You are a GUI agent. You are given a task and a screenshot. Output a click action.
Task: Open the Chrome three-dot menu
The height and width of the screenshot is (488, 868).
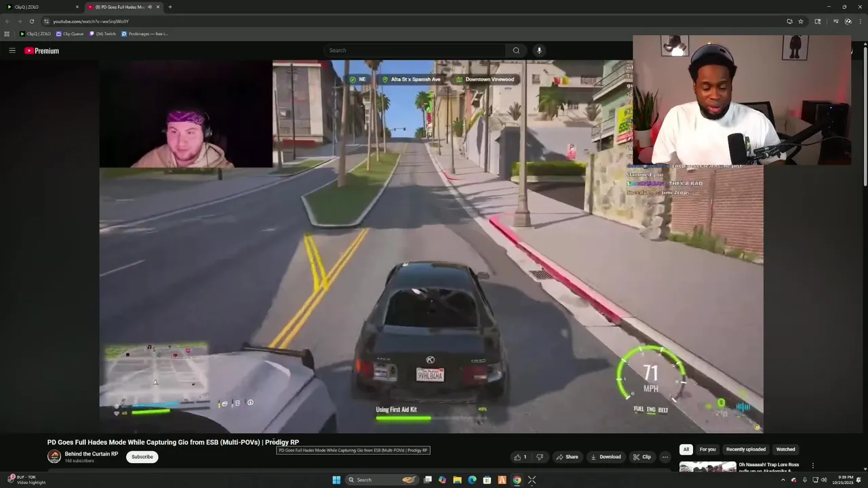click(860, 21)
